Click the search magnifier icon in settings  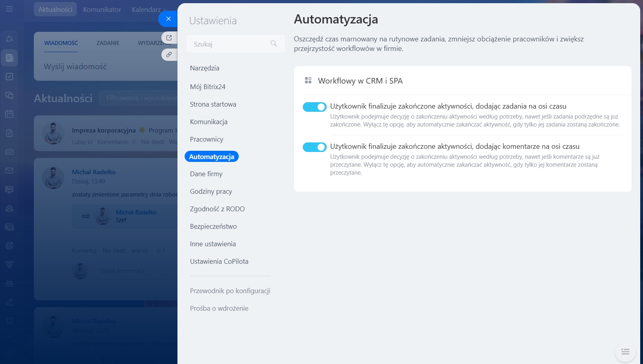pos(274,43)
